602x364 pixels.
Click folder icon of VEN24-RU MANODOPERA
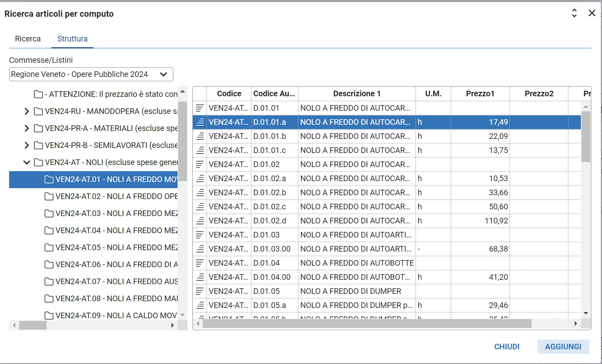pos(38,111)
